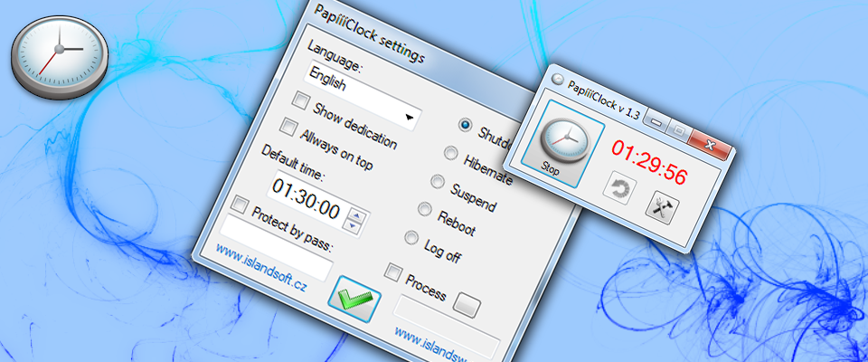The height and width of the screenshot is (362, 868).
Task: Select the Shutdown radio button
Action: click(x=465, y=125)
